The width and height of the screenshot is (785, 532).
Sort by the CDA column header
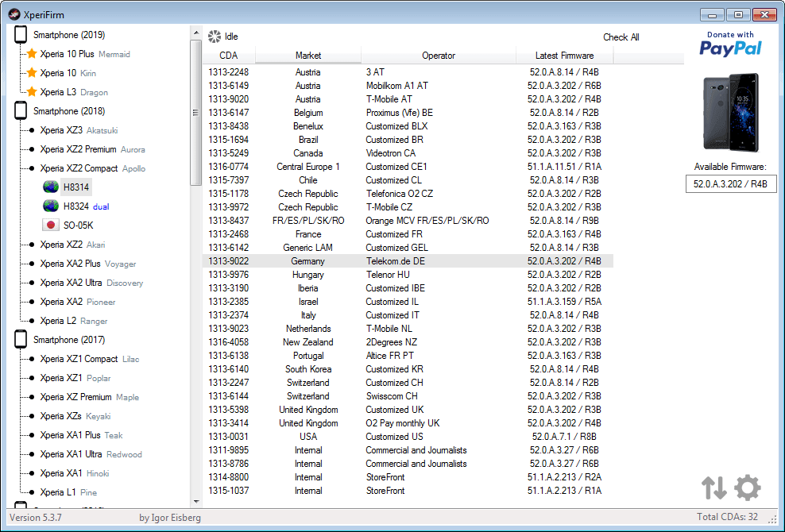pos(229,56)
